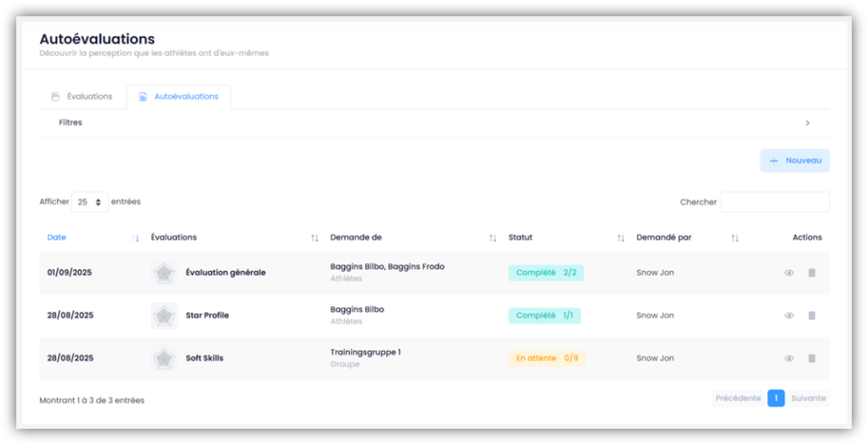The height and width of the screenshot is (445, 868).
Task: Select the Autoévaluations tab
Action: (x=179, y=97)
